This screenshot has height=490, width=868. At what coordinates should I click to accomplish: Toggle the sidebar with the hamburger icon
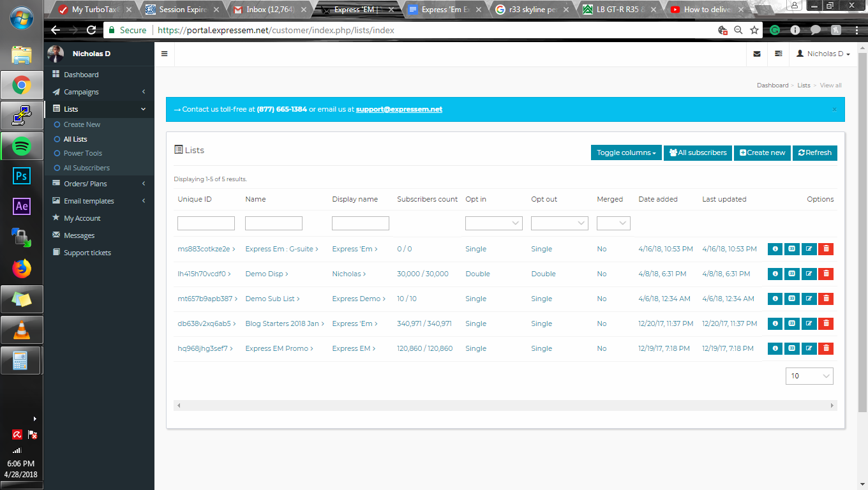point(164,54)
